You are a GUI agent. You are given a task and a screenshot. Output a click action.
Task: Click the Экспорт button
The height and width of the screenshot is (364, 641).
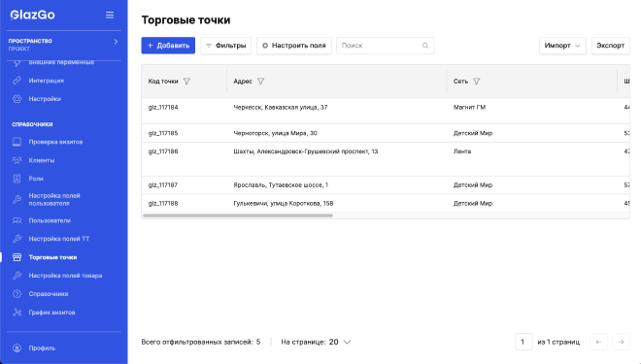pyautogui.click(x=610, y=46)
